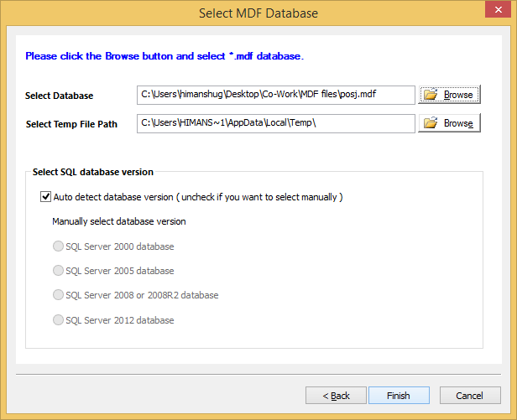
Task: Click the folder icon beside Select Database field
Action: pyautogui.click(x=431, y=94)
